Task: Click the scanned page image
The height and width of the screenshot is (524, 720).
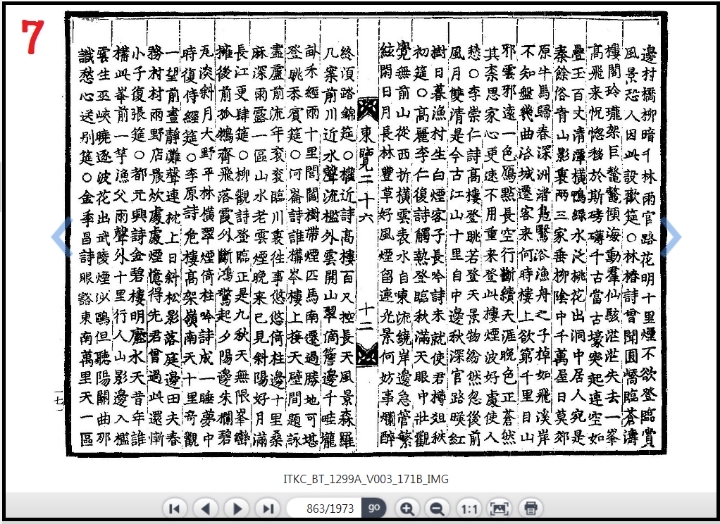Action: (366, 234)
